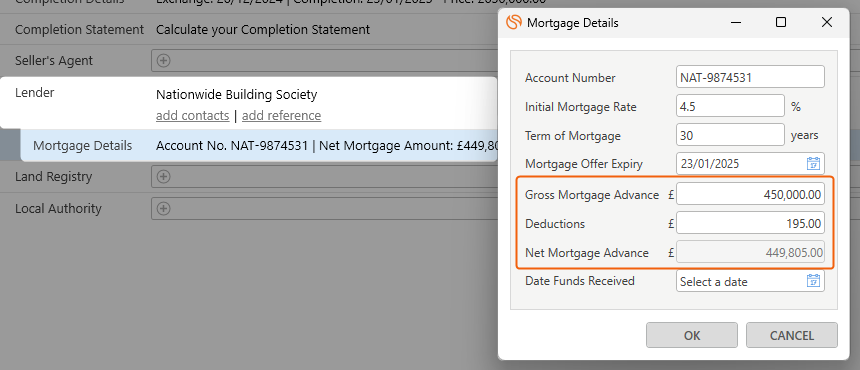Cancel the Mortgage Details dialog
The height and width of the screenshot is (370, 860).
pyautogui.click(x=791, y=335)
